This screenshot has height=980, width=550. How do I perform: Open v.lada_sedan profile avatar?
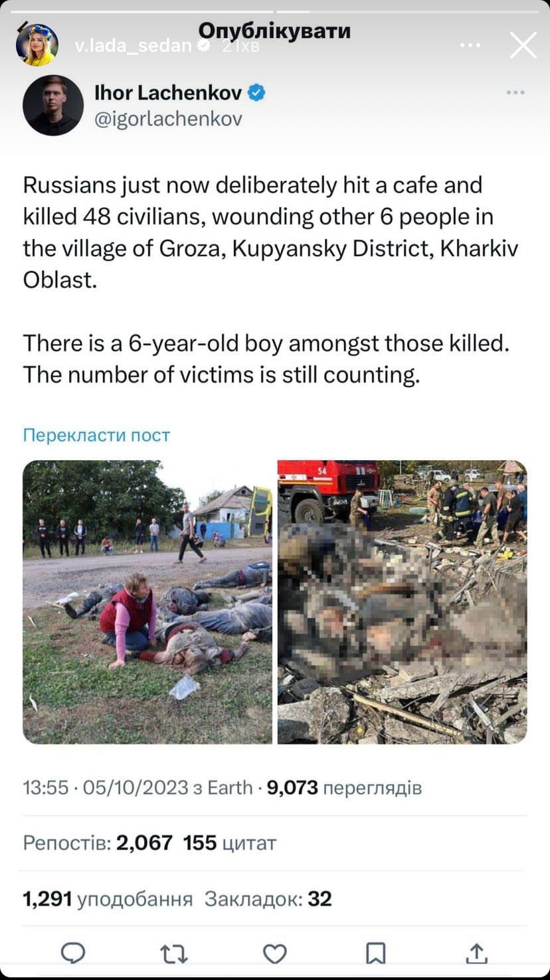pos(37,44)
